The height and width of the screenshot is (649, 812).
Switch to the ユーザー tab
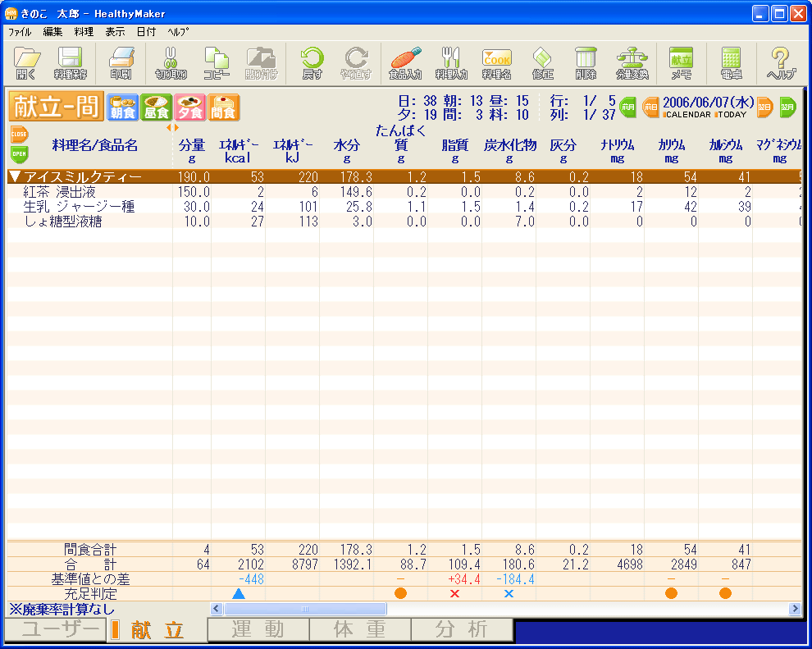56,629
